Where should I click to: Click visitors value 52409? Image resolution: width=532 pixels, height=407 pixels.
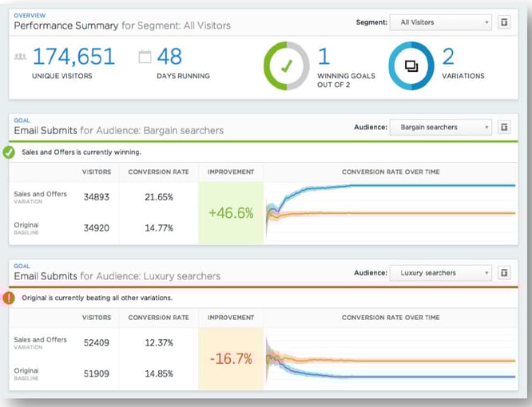coord(97,342)
